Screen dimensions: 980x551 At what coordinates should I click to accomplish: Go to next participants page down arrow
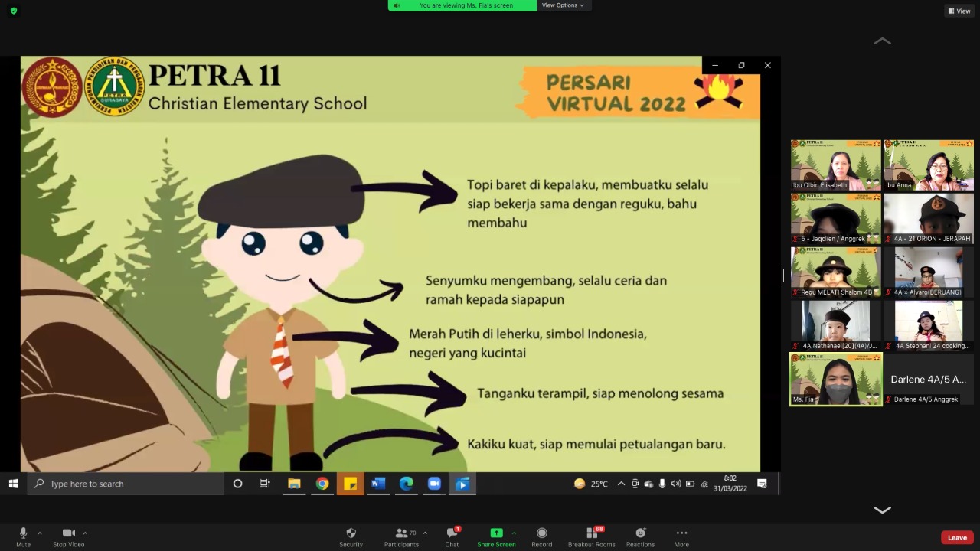click(882, 510)
